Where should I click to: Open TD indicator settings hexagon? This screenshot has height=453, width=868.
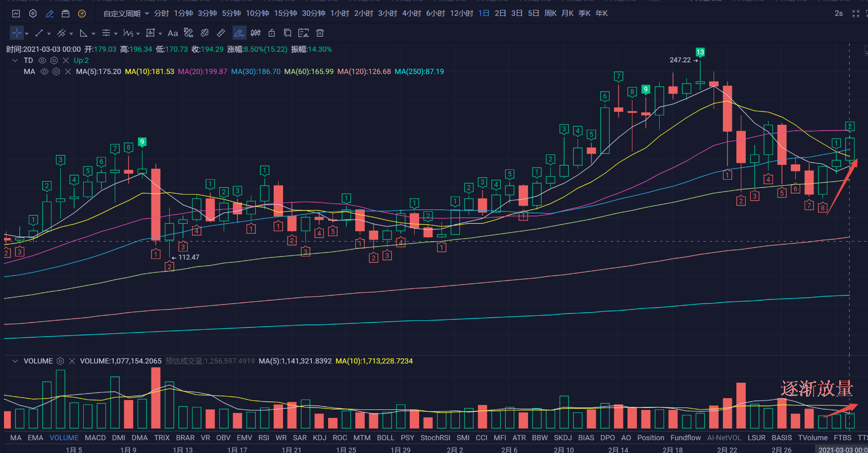click(x=54, y=60)
